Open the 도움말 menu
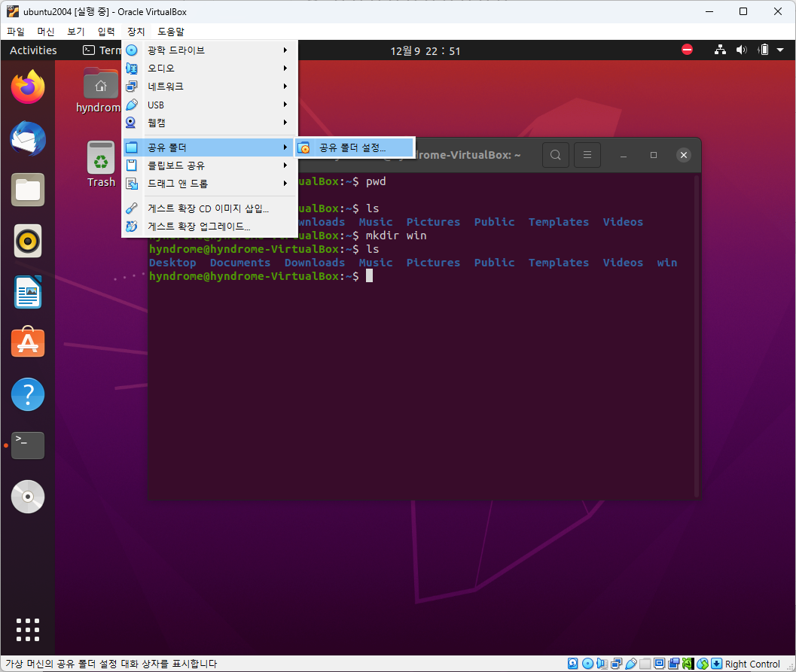The width and height of the screenshot is (796, 672). 170,32
